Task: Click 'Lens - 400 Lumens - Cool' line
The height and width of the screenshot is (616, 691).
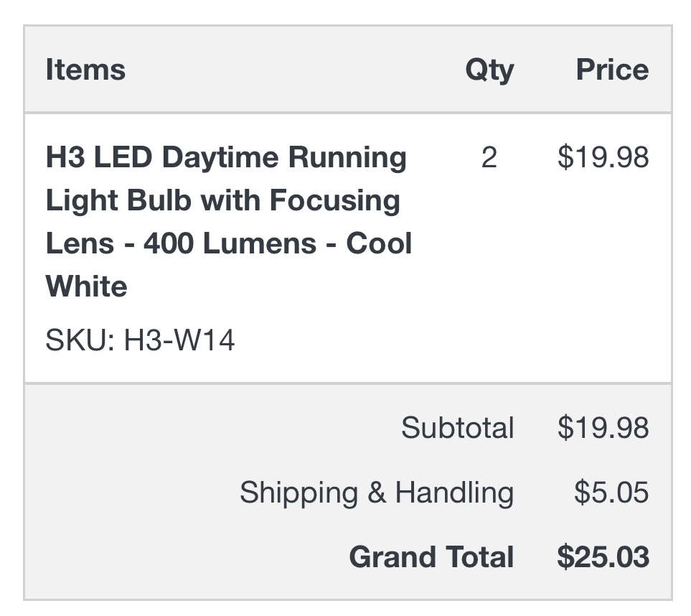Action: click(x=229, y=243)
